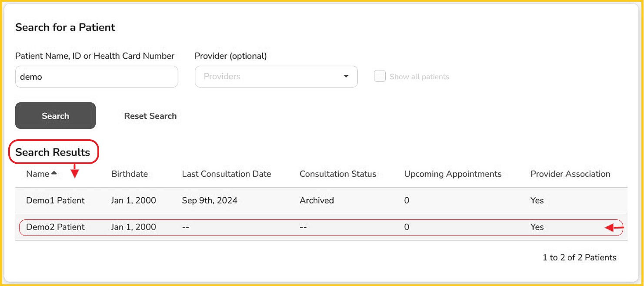Select the Demo2 Patient row name
The image size is (644, 286).
point(55,227)
